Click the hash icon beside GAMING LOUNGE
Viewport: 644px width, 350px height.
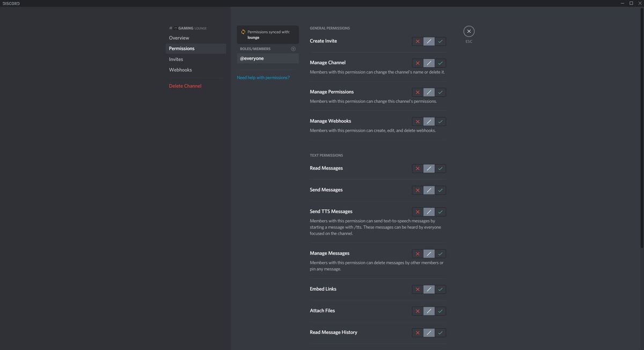(170, 27)
